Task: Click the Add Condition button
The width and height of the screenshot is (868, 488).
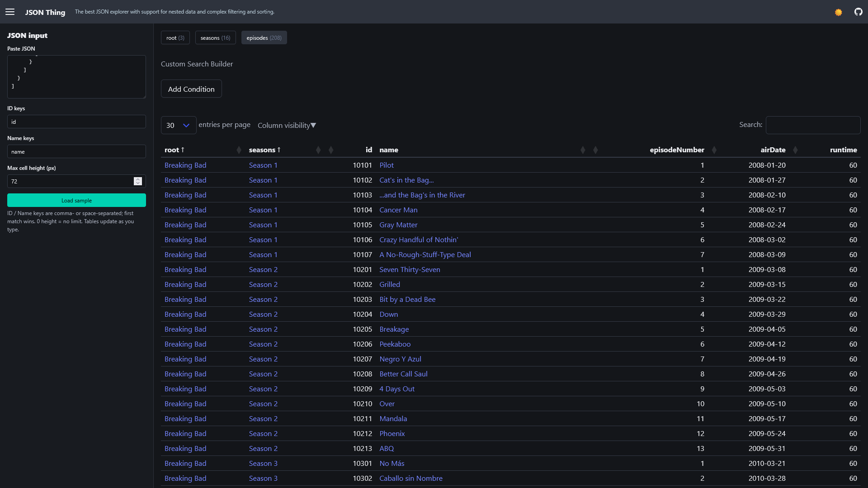Action: (191, 89)
